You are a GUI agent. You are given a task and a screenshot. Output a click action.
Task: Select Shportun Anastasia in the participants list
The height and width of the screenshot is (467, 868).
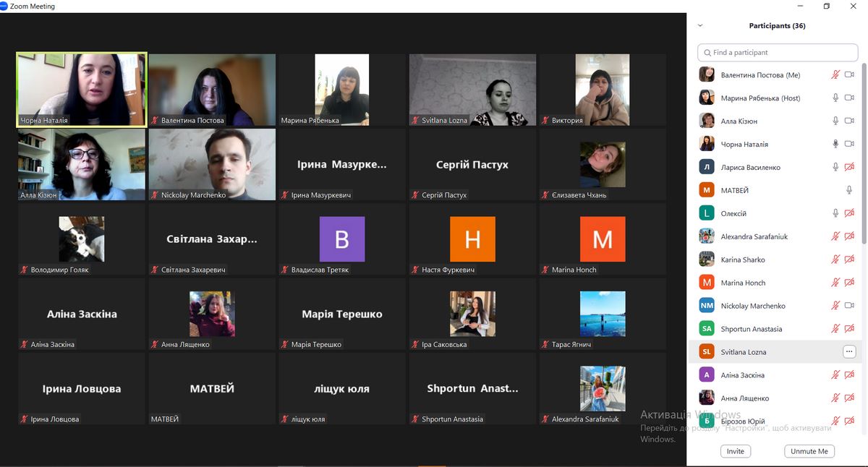pos(751,329)
